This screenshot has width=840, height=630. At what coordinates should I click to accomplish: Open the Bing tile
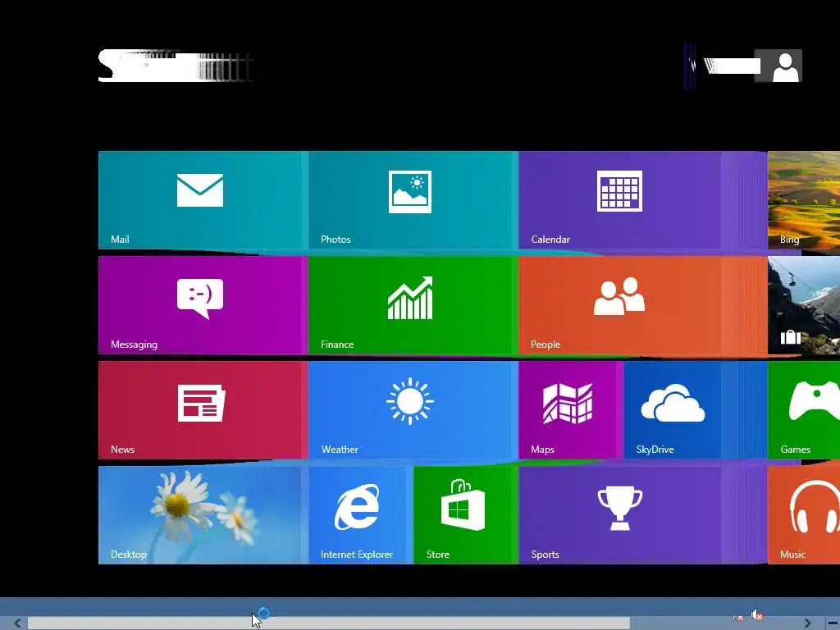(804, 200)
